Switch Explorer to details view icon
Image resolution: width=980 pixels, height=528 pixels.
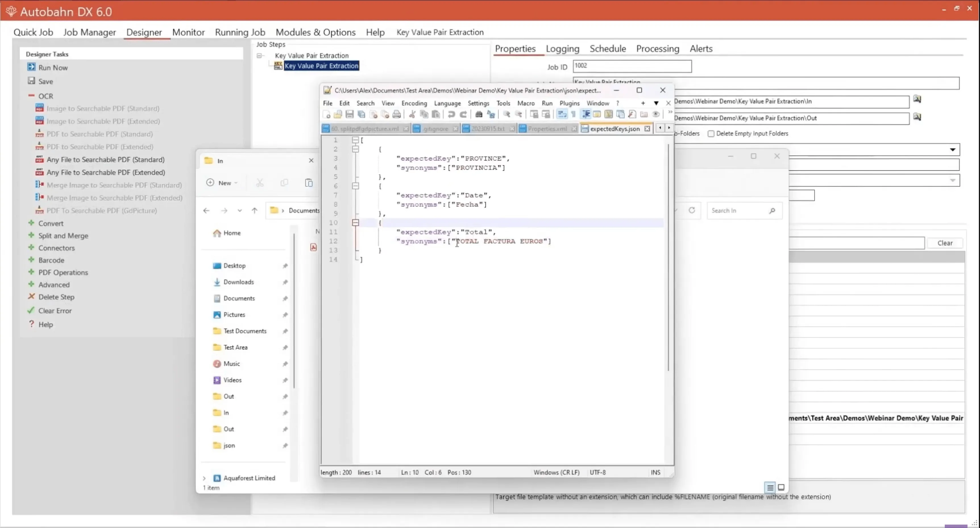770,487
